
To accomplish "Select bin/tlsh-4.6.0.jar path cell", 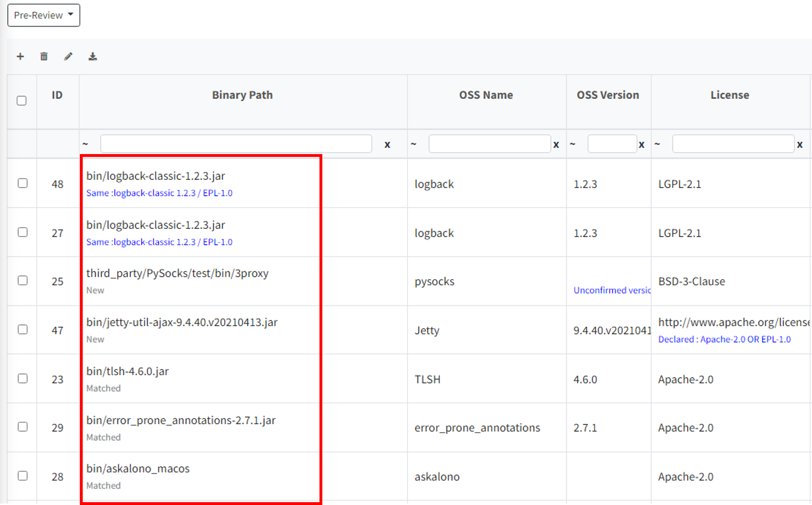I will 127,371.
